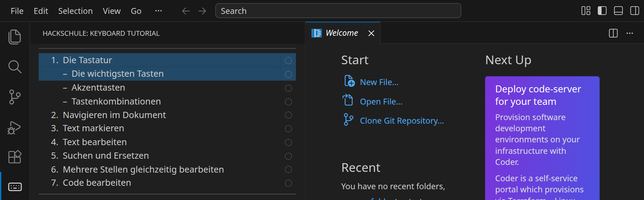The height and width of the screenshot is (200, 644).
Task: Expand the overflow menu after Go
Action: [x=159, y=11]
